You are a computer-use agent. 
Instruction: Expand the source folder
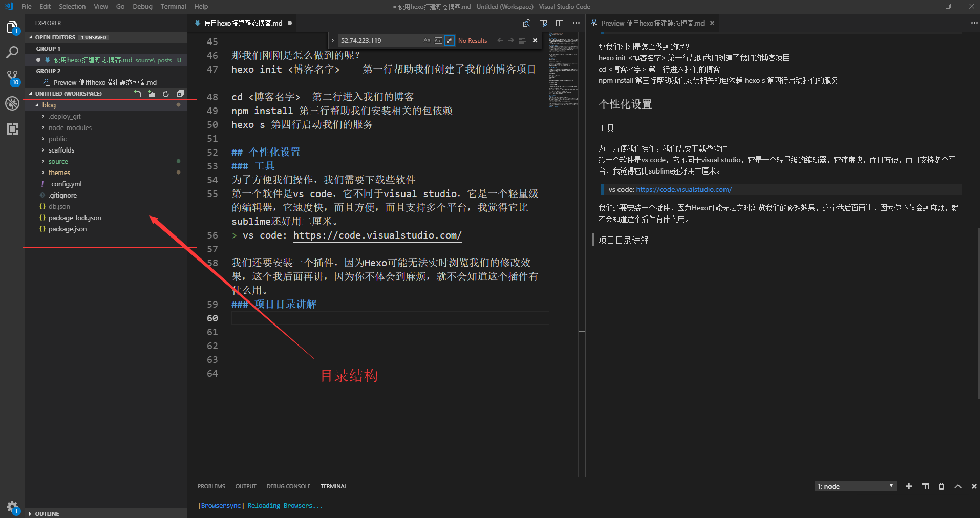[x=58, y=161]
